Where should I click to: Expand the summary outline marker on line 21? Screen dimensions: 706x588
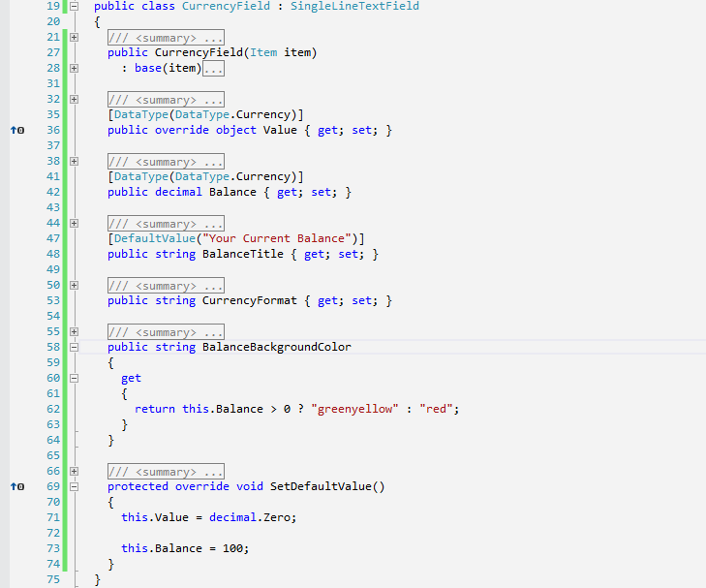pyautogui.click(x=75, y=37)
